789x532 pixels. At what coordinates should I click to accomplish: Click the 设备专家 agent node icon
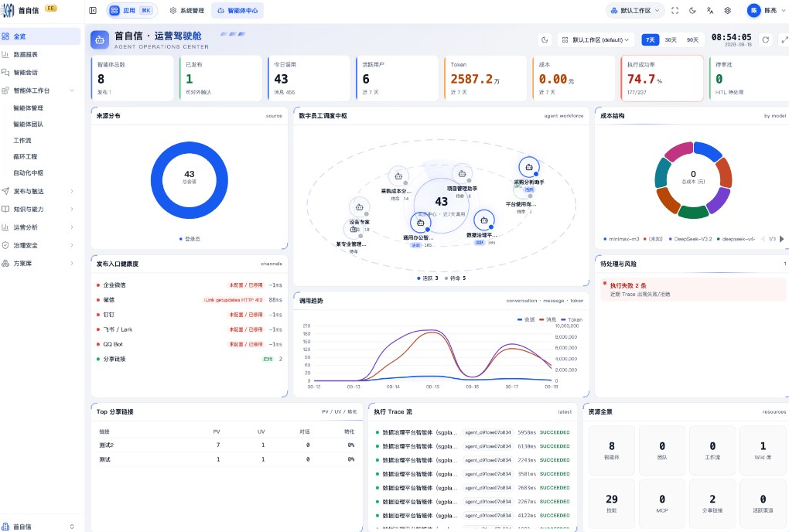coord(359,207)
